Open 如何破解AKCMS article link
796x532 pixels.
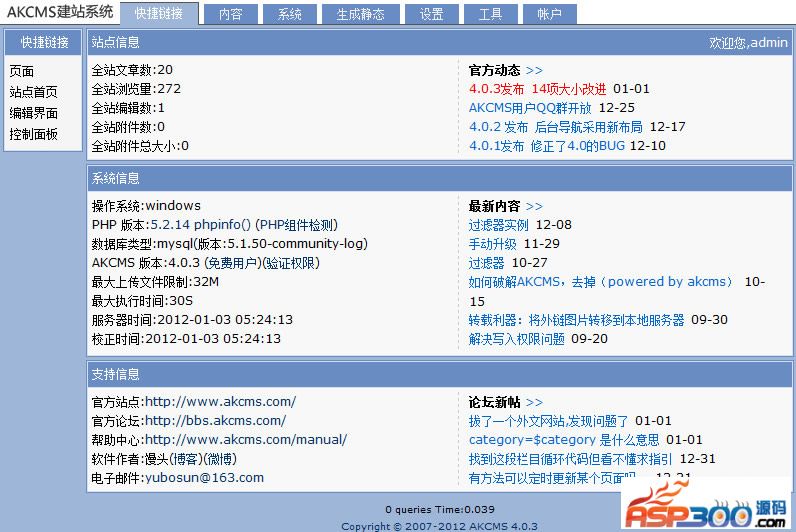pos(601,282)
